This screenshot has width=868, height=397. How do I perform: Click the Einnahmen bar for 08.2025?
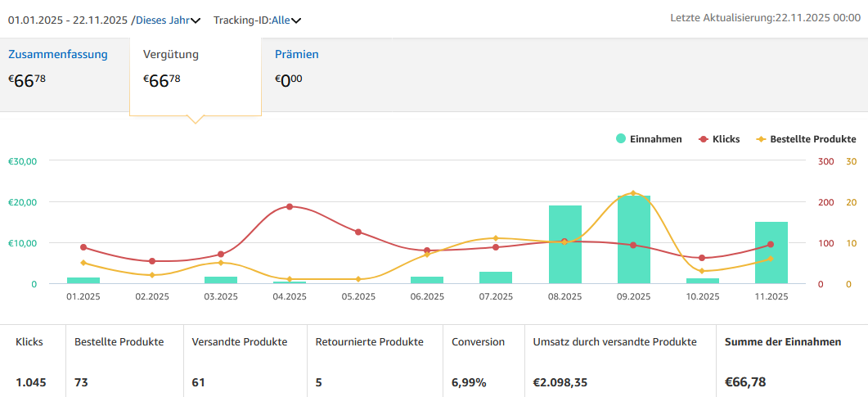[x=565, y=246]
